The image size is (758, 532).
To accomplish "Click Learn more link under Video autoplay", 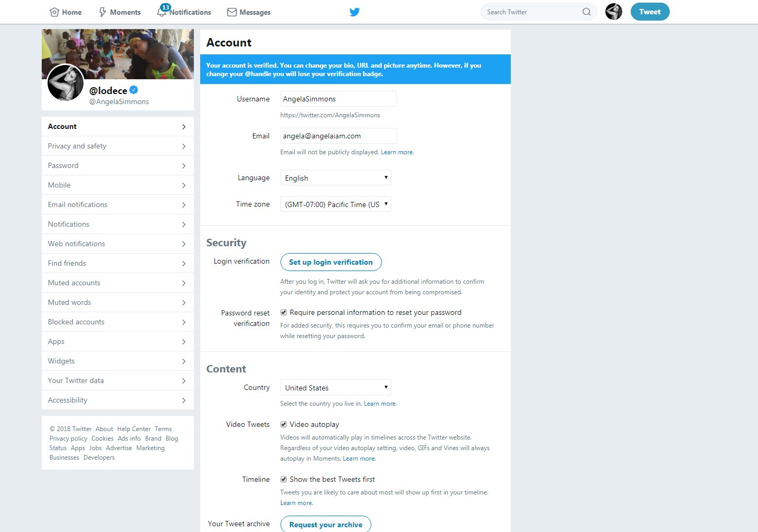I will [359, 459].
